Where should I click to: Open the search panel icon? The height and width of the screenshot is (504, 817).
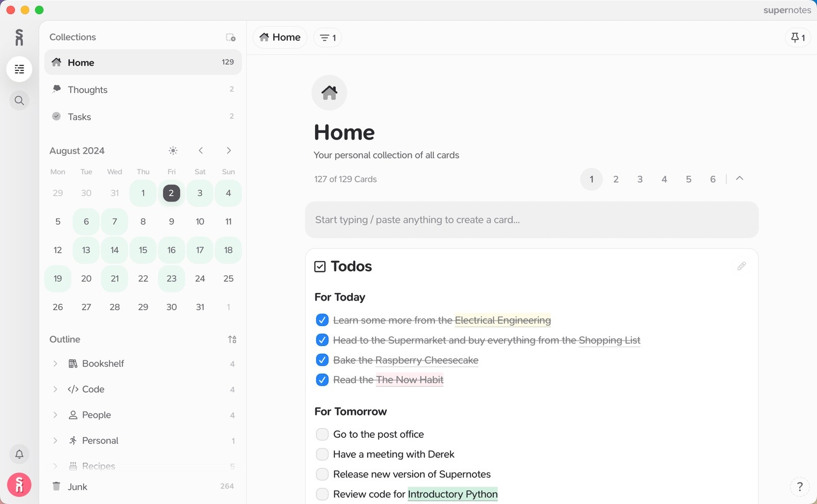(x=19, y=100)
